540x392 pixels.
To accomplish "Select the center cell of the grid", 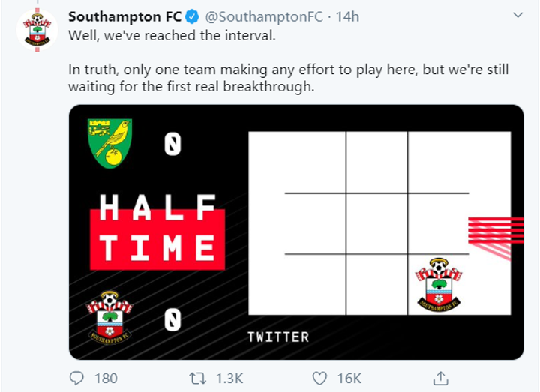I will coord(376,223).
